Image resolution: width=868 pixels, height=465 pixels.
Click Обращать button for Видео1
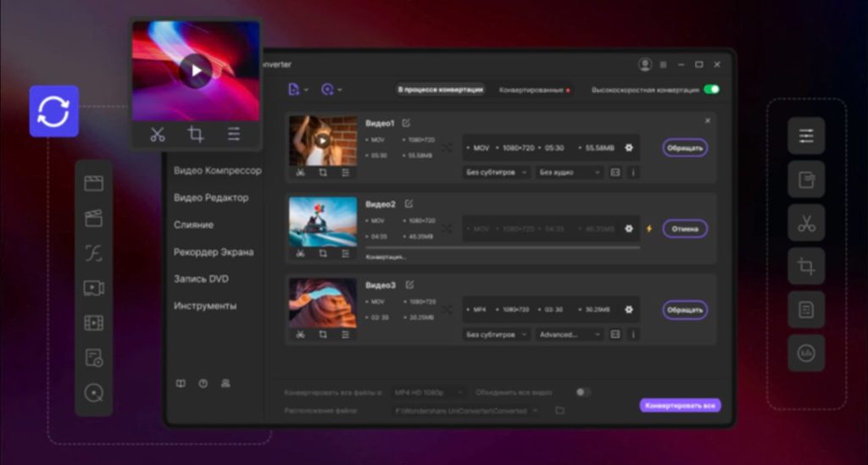click(685, 147)
